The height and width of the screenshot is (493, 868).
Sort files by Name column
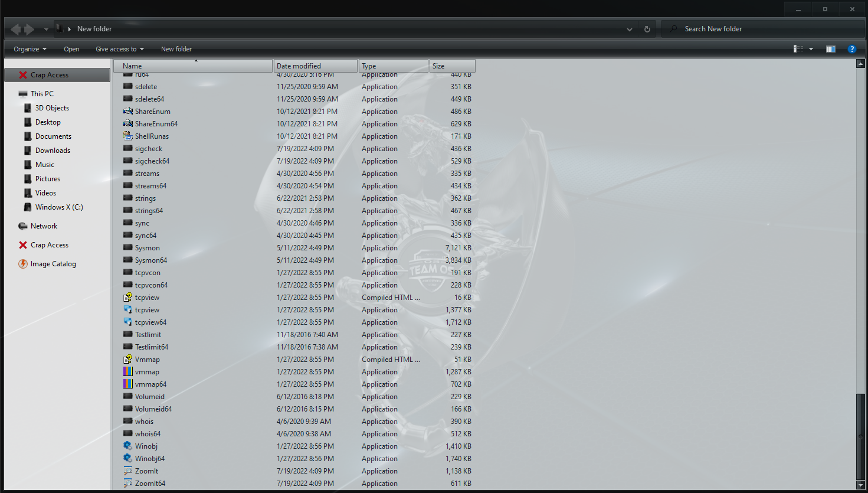(x=193, y=66)
